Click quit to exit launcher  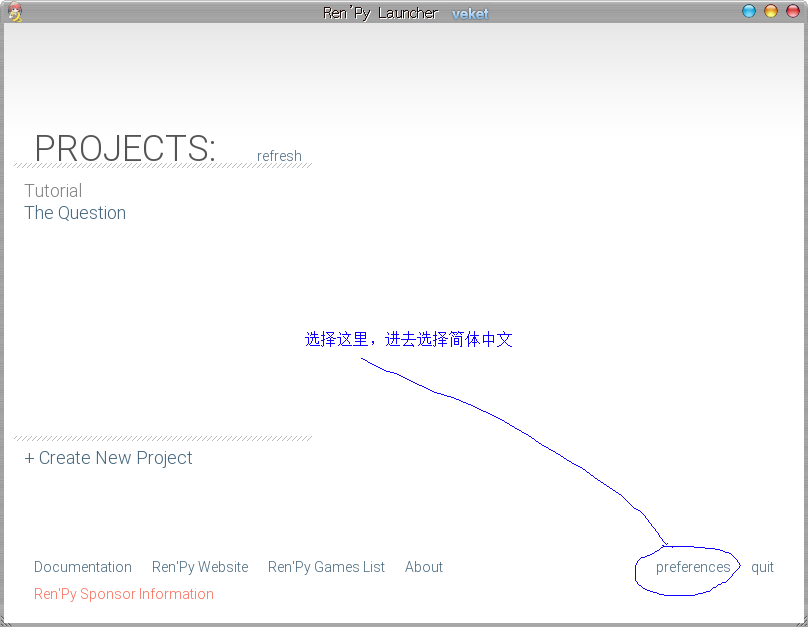[762, 567]
